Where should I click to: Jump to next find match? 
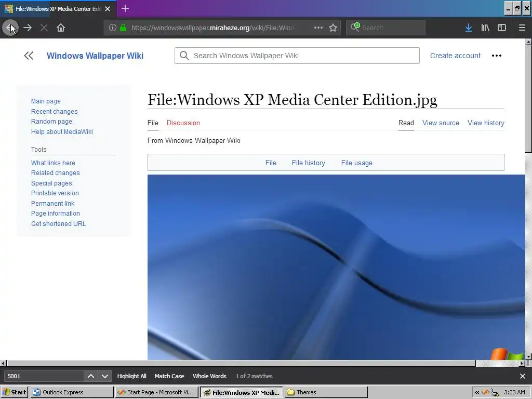(x=105, y=376)
